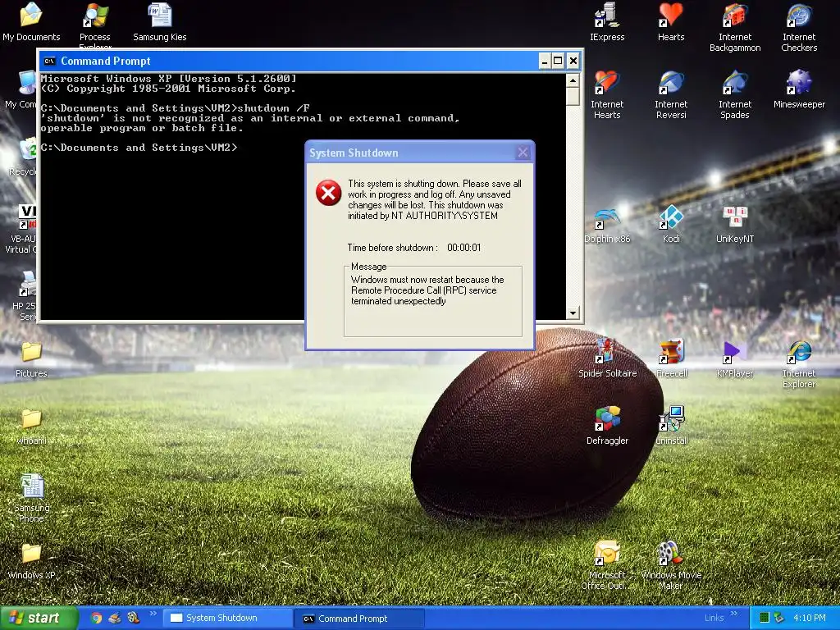This screenshot has height=630, width=840.
Task: Click the tray icon beside the clock
Action: point(779,619)
